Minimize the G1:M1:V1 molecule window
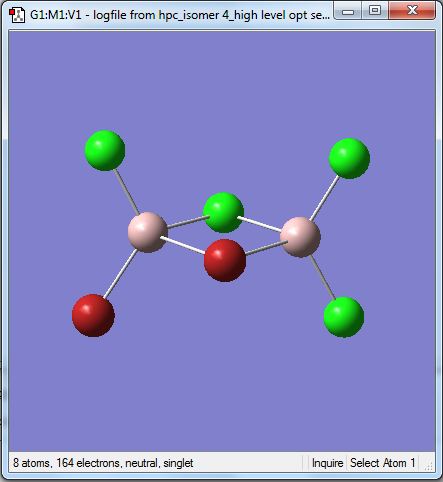Viewport: 443px width, 482px height. click(348, 11)
